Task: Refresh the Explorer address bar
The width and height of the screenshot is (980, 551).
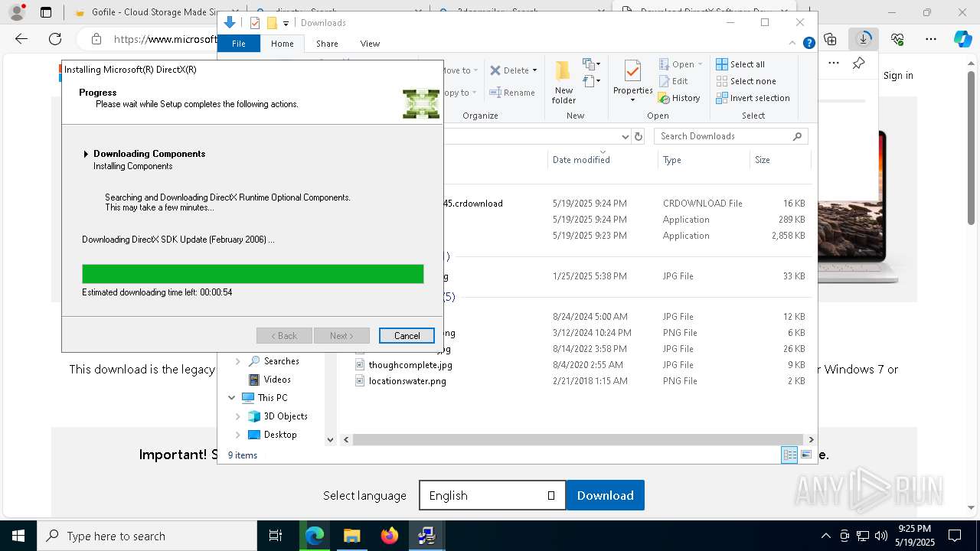Action: tap(639, 136)
